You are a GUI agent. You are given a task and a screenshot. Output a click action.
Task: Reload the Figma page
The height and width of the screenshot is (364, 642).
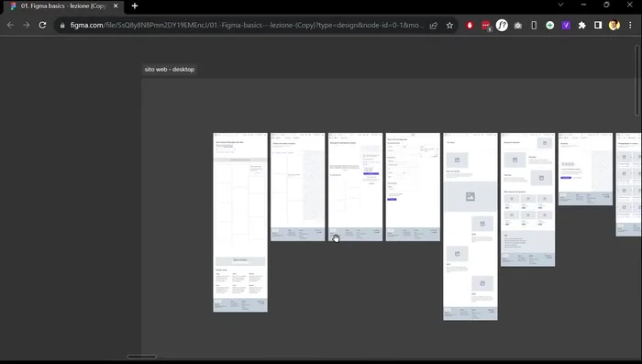tap(42, 25)
